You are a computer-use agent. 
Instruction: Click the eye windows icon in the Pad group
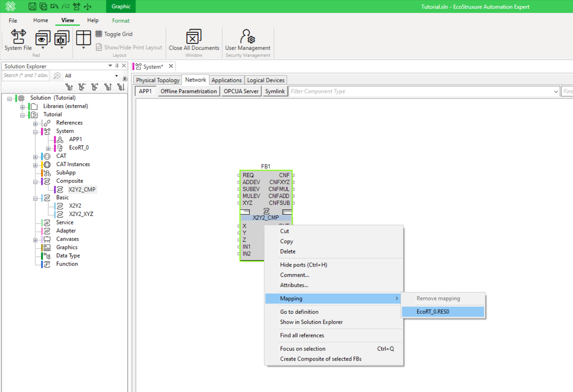coord(43,38)
